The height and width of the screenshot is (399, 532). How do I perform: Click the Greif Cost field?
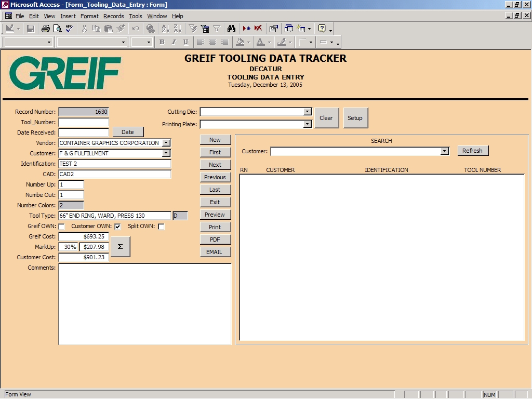(84, 236)
